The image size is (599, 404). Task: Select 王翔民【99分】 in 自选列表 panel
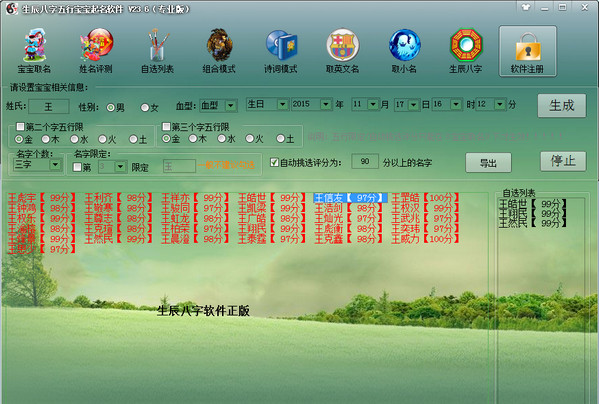click(x=533, y=213)
